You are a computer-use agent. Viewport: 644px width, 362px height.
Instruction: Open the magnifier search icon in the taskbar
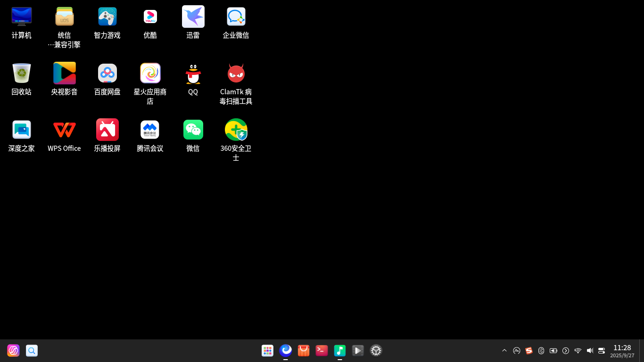click(32, 351)
